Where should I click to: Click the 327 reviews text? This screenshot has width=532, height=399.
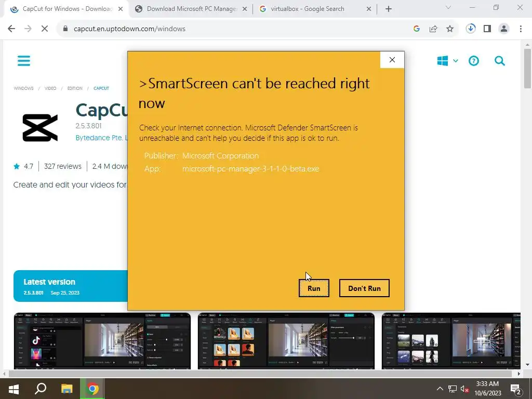click(63, 166)
